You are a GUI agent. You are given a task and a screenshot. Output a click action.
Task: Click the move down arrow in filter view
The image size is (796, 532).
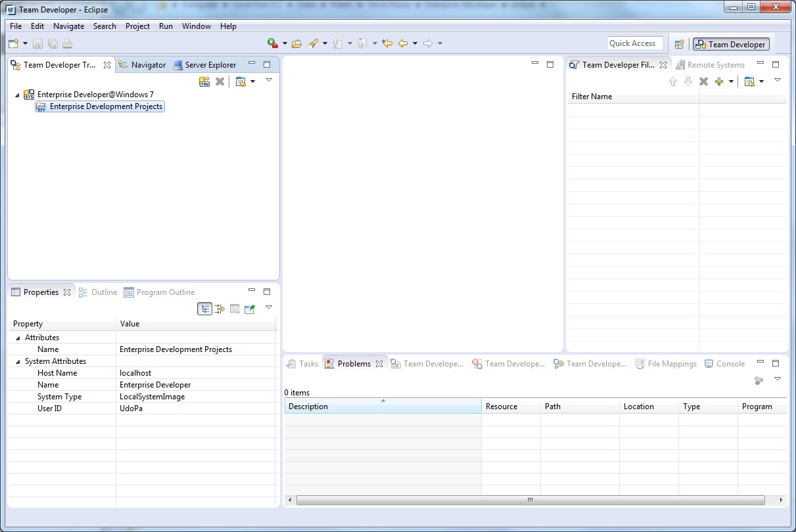[x=688, y=81]
